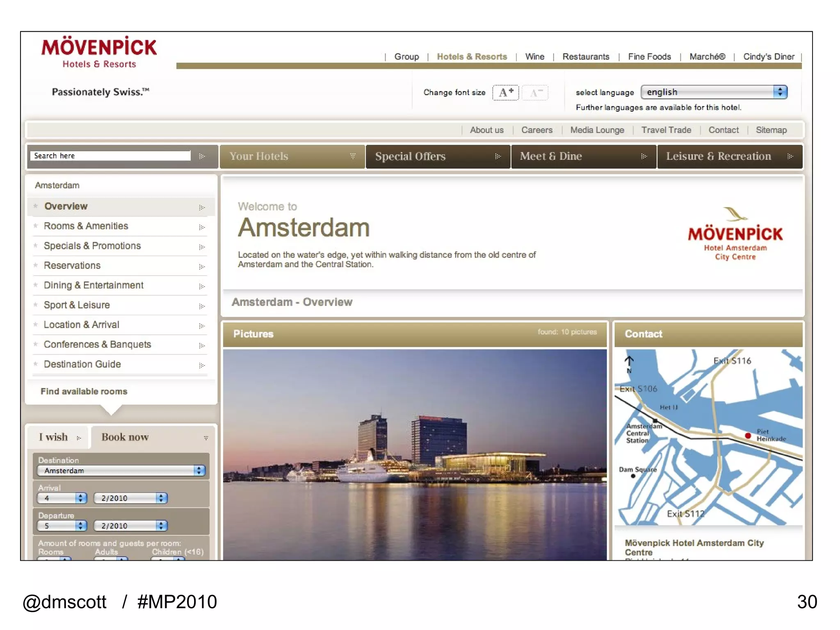Switch to the Book now tab

tap(153, 437)
